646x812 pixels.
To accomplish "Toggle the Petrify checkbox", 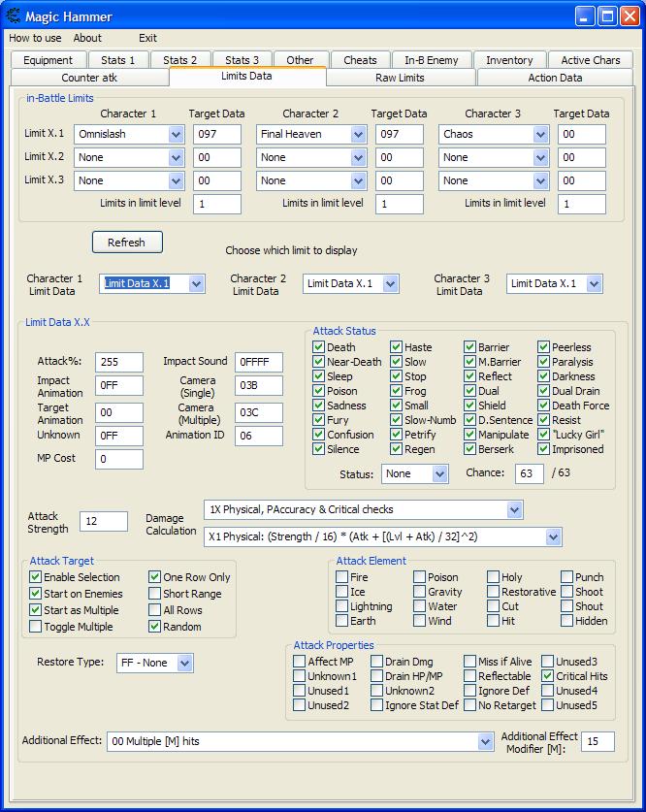I will [x=396, y=434].
